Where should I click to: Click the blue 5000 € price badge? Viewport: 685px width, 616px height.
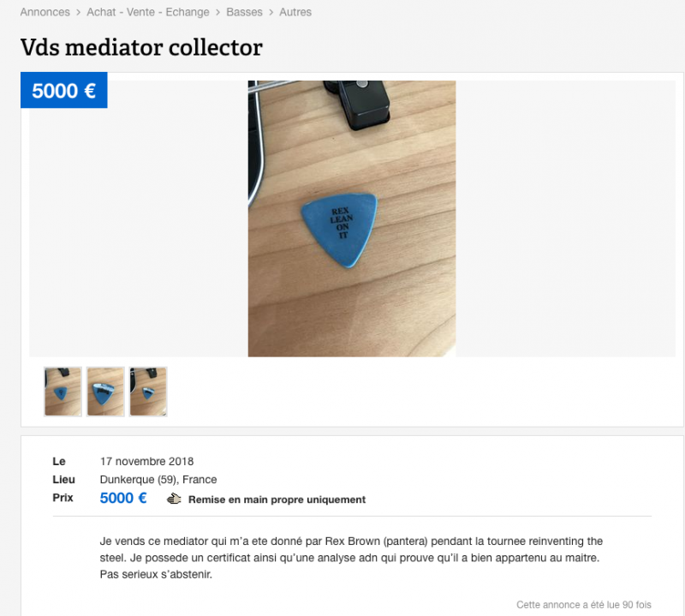coord(63,90)
